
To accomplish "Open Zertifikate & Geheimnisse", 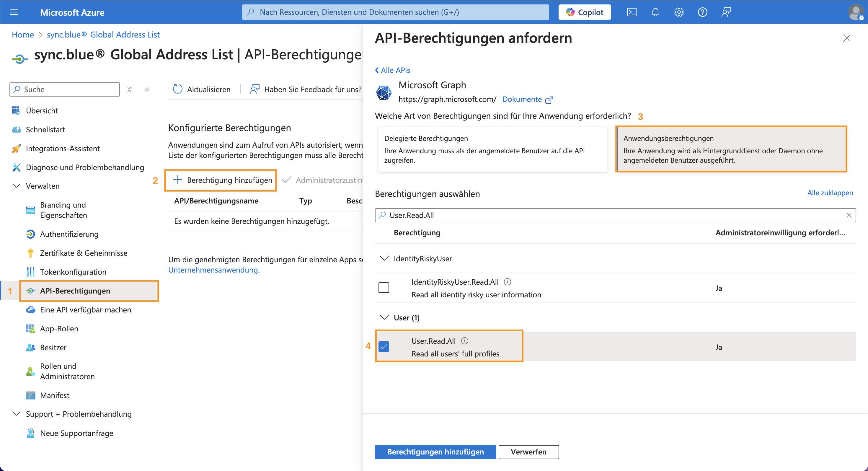I will [84, 253].
